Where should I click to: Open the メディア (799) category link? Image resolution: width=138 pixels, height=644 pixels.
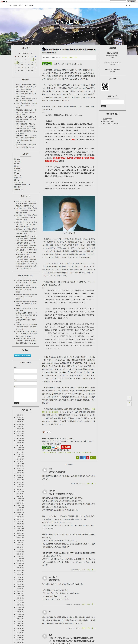[18, 182]
